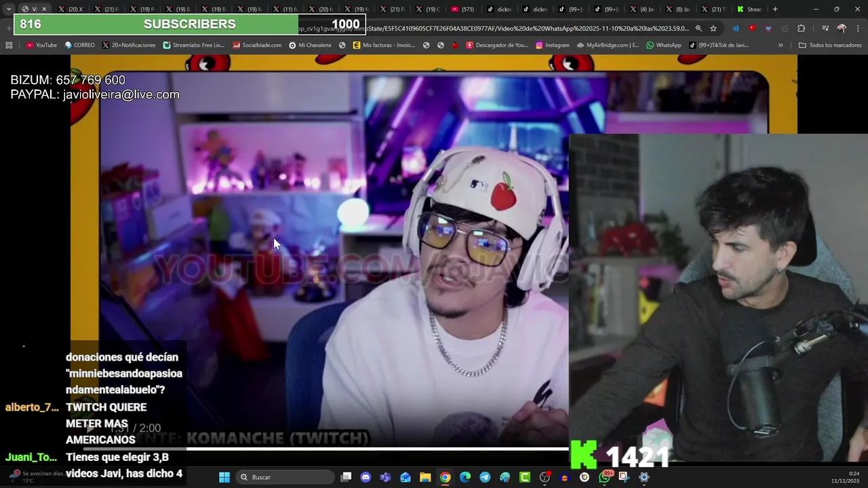The width and height of the screenshot is (868, 488).
Task: Open the Streamlabs: Free Liv... bookmark
Action: coord(194,45)
